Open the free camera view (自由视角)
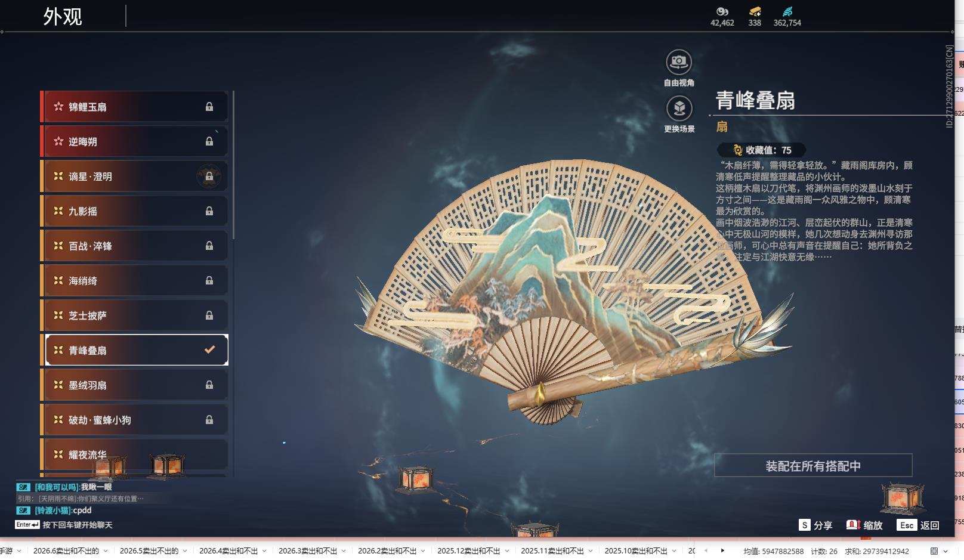Viewport: 964px width, 560px height. coord(679,62)
